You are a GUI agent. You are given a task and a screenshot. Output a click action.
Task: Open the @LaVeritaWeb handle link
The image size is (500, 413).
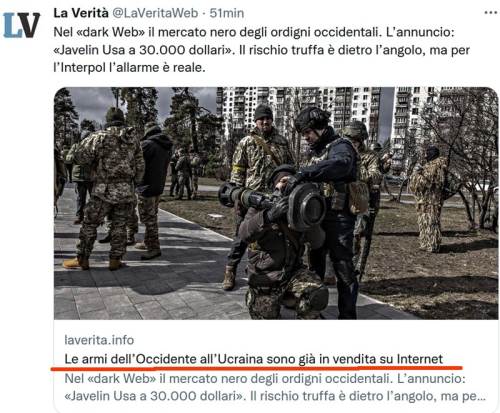[155, 13]
